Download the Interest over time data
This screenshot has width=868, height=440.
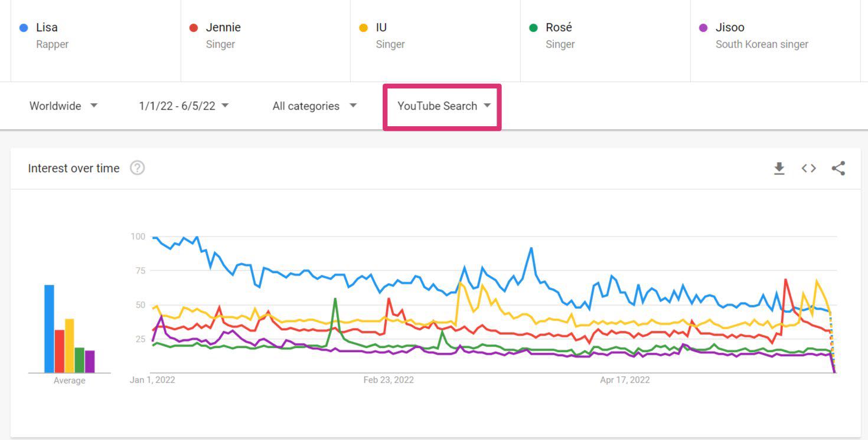coord(779,169)
